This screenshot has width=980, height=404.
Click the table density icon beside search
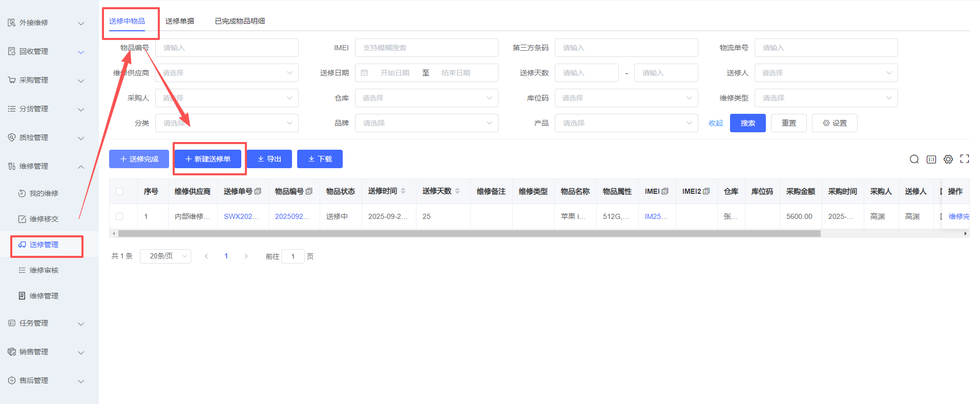(931, 159)
